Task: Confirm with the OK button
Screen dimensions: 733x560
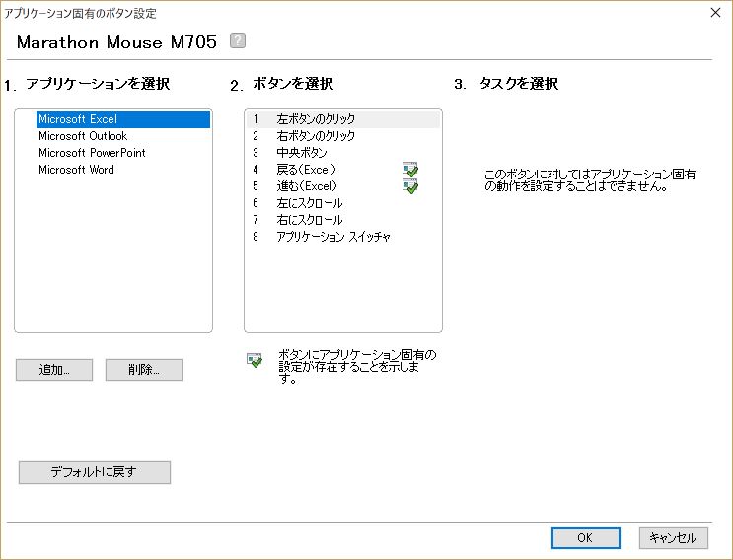Action: click(586, 538)
